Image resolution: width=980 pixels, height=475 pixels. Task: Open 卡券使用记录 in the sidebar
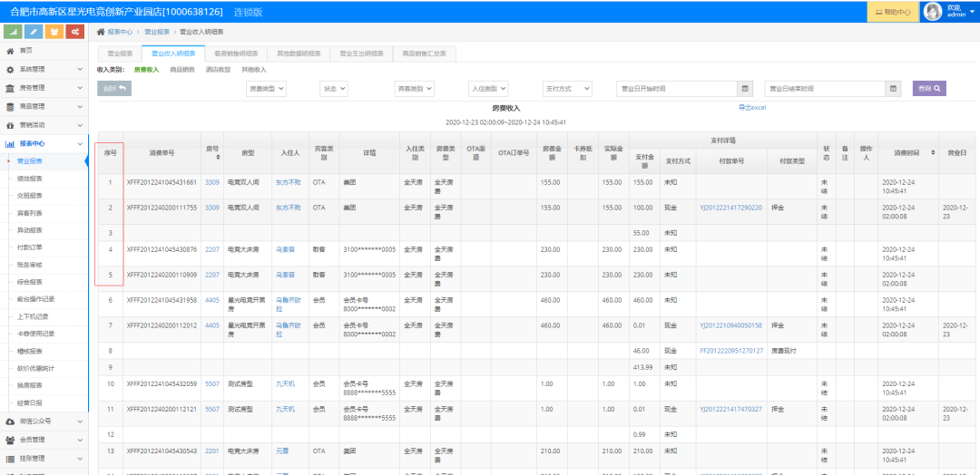tap(36, 334)
